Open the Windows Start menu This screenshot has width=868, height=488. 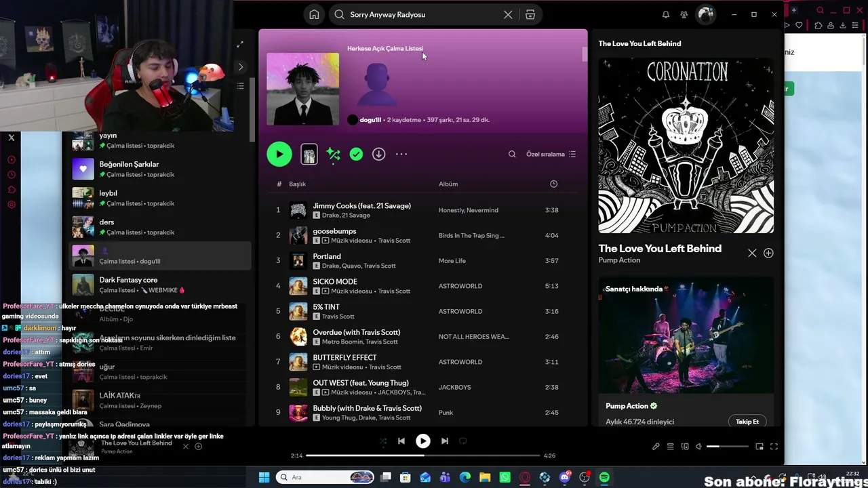point(264,477)
